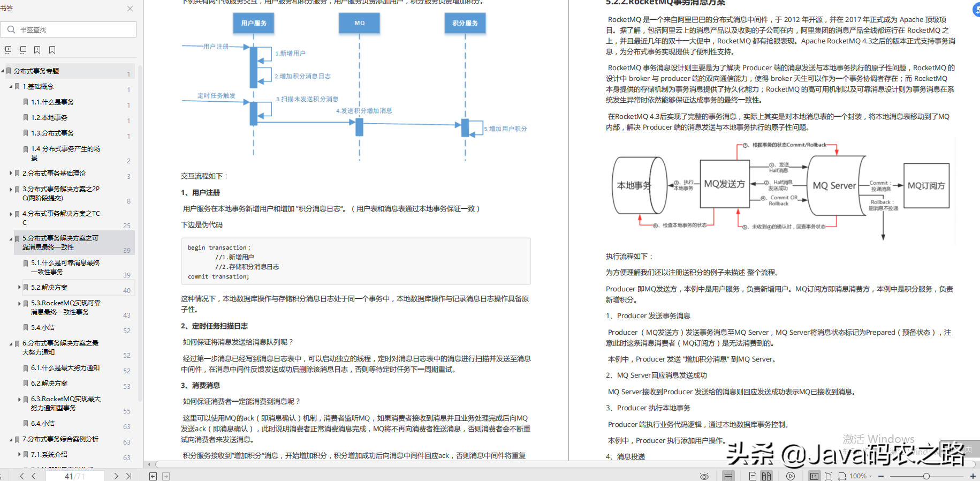Click the 用户服务 box in diagram
Viewport: 980px width, 481px height.
254,23
